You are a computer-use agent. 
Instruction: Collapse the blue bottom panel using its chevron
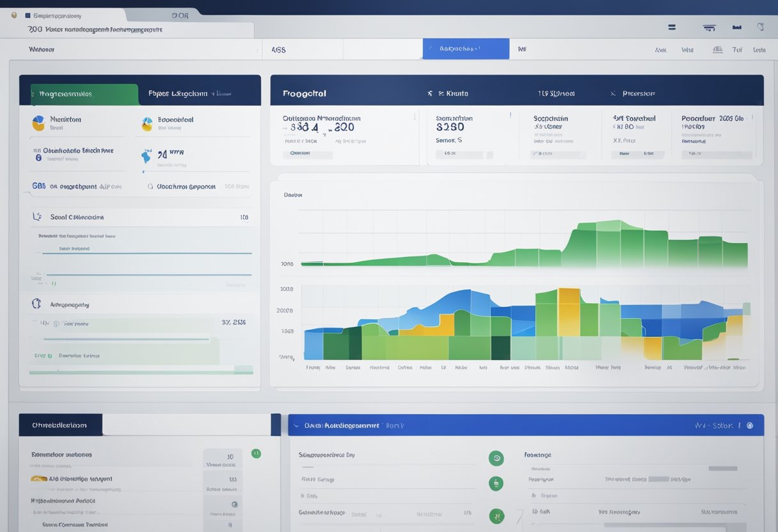(x=296, y=425)
